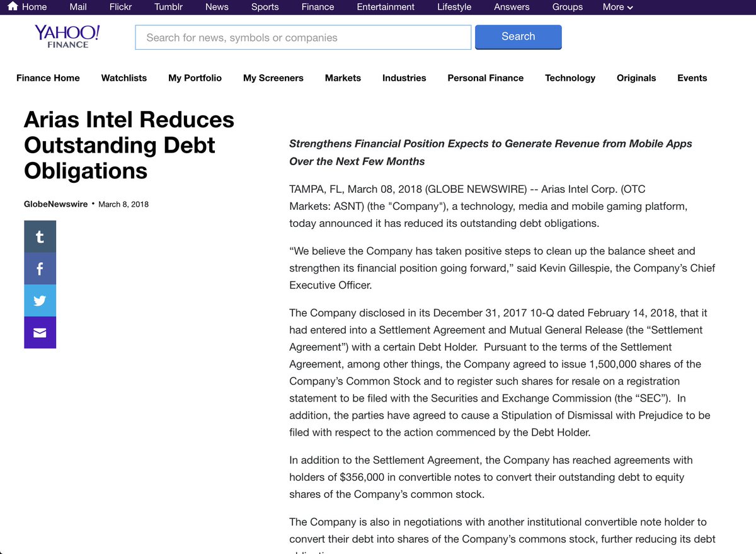Open My Screeners tab
756x554 pixels.
click(273, 78)
